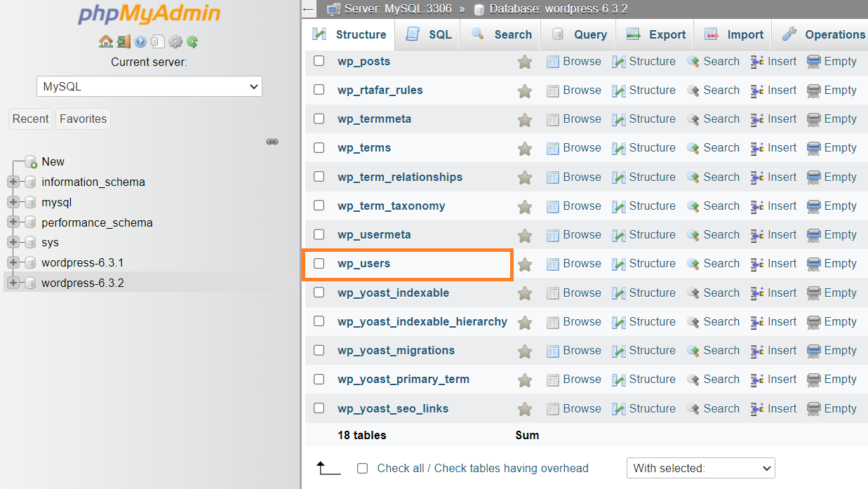Image resolution: width=868 pixels, height=489 pixels.
Task: Empty the wp_yoast_seo_links table
Action: (839, 408)
